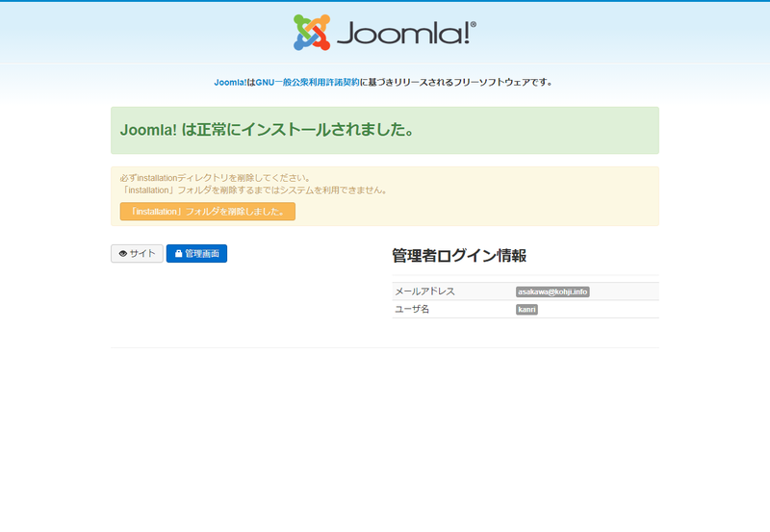Viewport: 770px width, 532px height.
Task: Click the kanri username badge
Action: (x=526, y=310)
